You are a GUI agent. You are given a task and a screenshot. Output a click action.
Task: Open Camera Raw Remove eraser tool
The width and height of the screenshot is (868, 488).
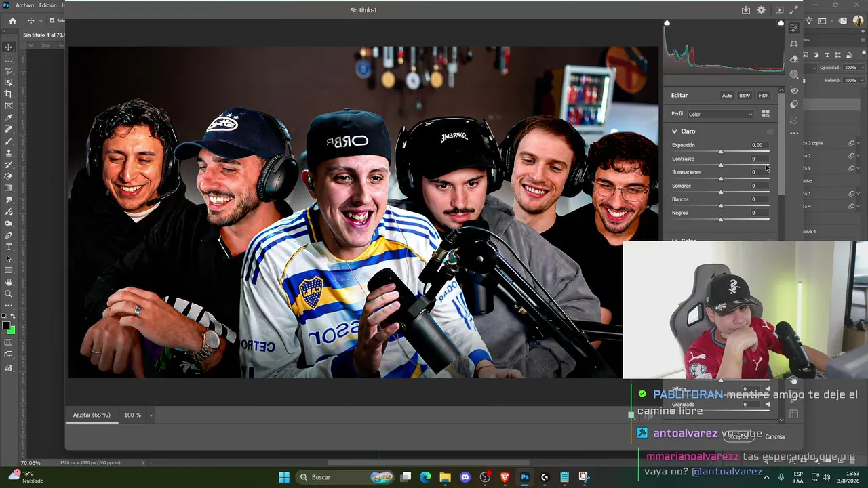pos(794,59)
